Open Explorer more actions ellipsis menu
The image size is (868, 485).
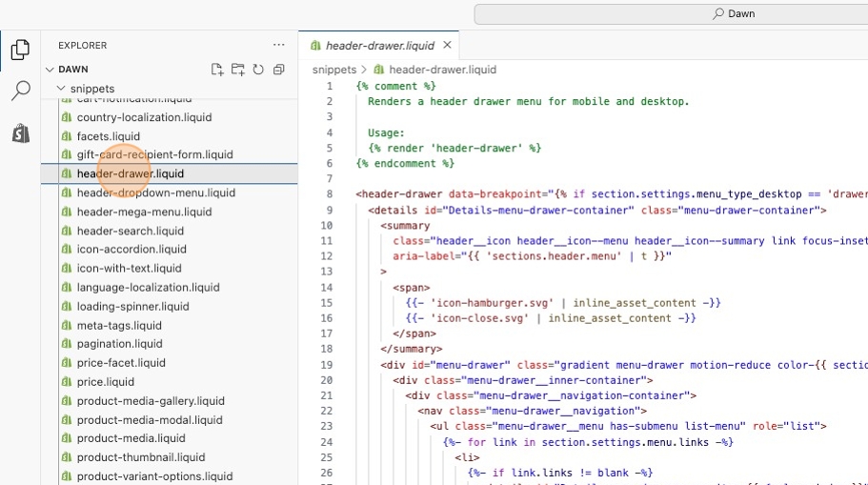278,45
